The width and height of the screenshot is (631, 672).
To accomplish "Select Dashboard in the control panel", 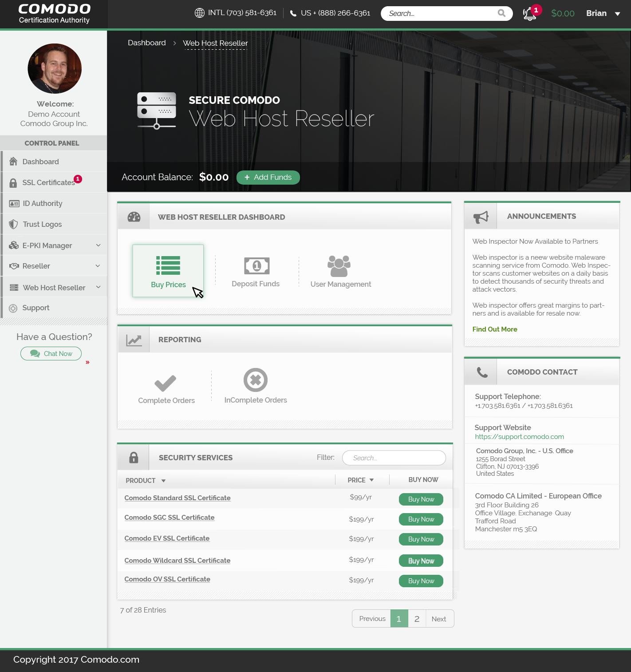I will 54,162.
